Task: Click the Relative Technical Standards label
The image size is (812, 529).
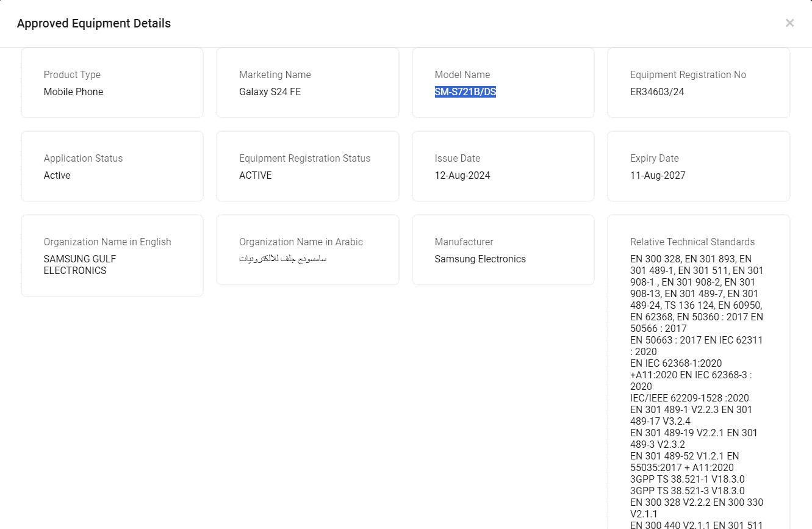Action: [x=692, y=242]
